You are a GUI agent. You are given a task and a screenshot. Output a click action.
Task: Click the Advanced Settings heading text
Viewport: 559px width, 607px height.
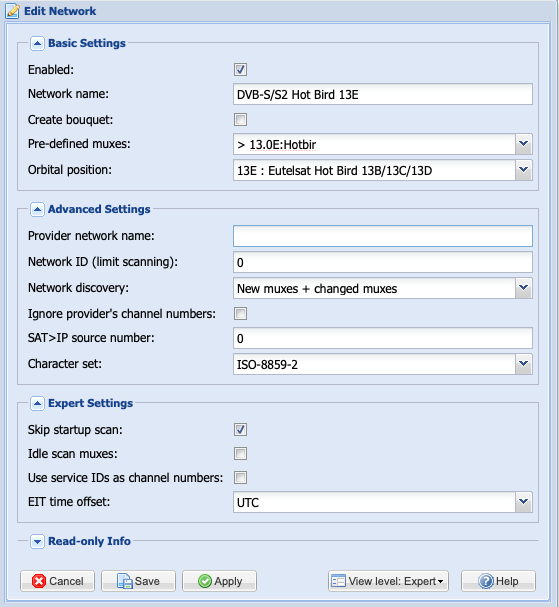99,209
